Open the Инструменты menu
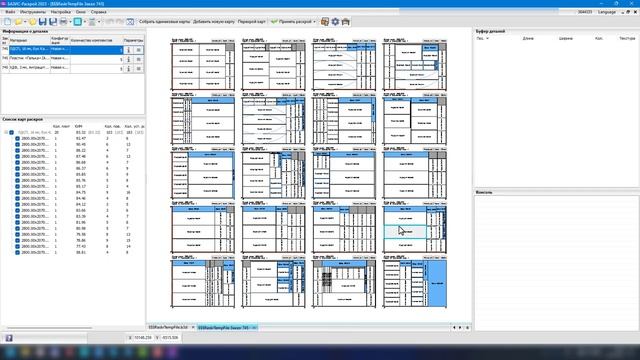Viewport: 640px width, 360px height. click(x=33, y=12)
